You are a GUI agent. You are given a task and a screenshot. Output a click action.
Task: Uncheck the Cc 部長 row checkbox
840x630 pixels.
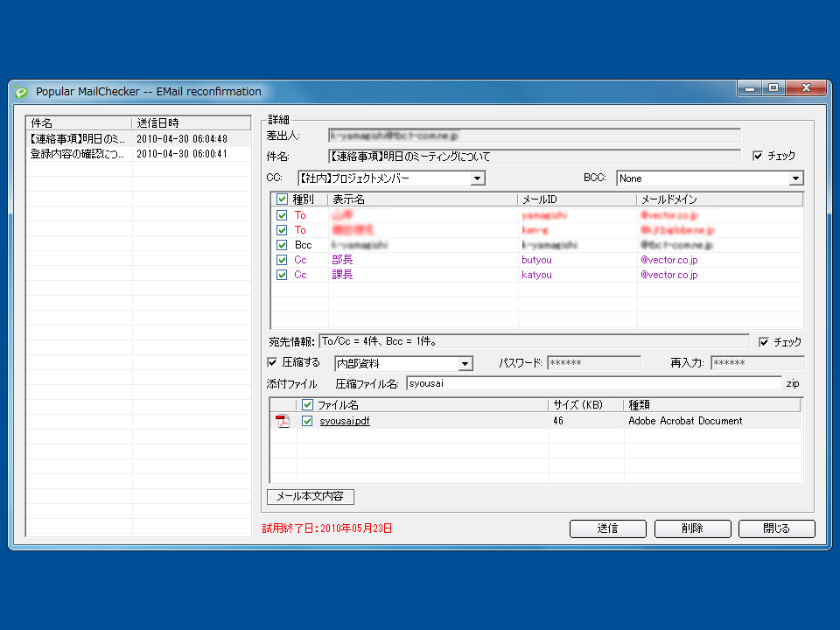point(282,260)
